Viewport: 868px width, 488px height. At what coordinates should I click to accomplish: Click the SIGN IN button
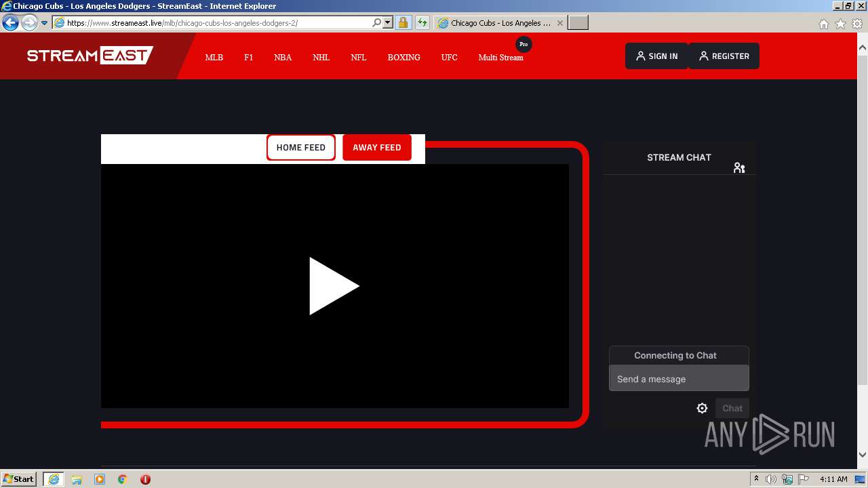coord(656,56)
